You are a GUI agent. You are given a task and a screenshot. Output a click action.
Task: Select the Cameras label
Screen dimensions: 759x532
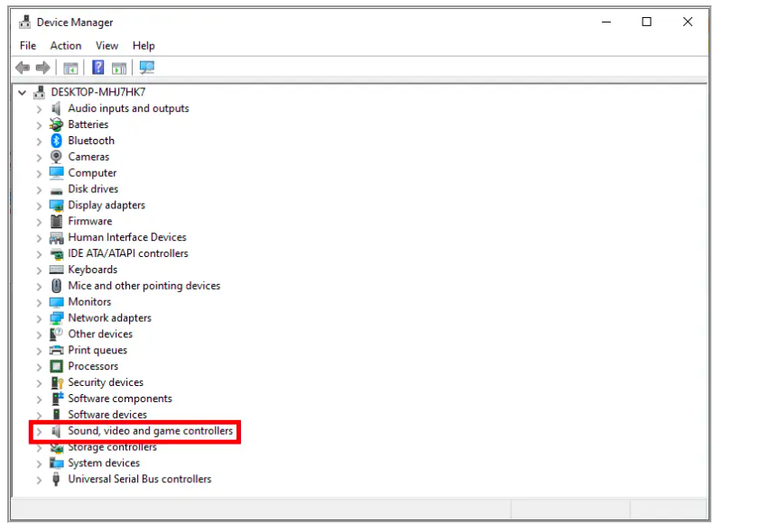88,157
